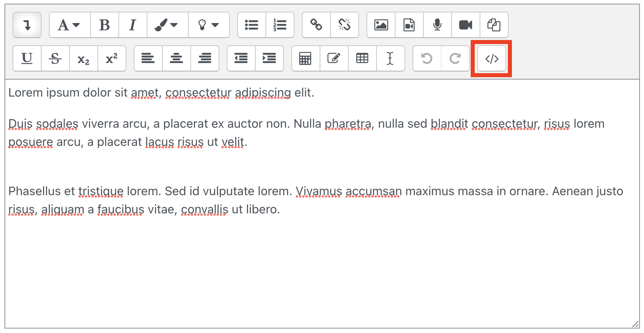Viewport: 644px width, 333px height.
Task: Toggle bold formatting
Action: click(x=105, y=25)
